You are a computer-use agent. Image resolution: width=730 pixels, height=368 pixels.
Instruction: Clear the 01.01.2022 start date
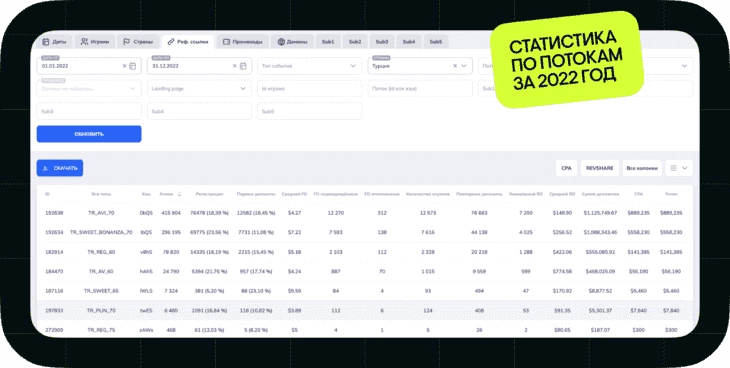coord(124,66)
